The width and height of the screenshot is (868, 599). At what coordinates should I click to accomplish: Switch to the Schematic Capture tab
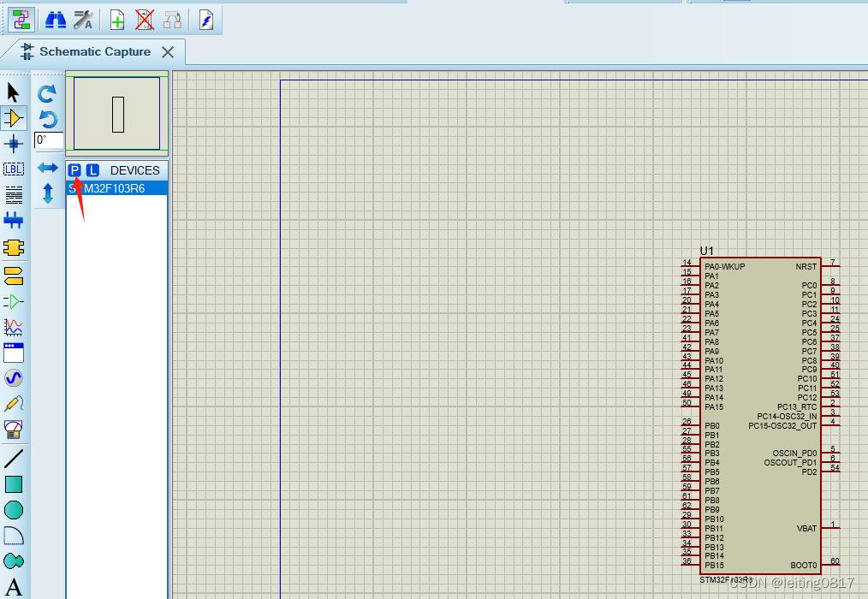click(95, 51)
